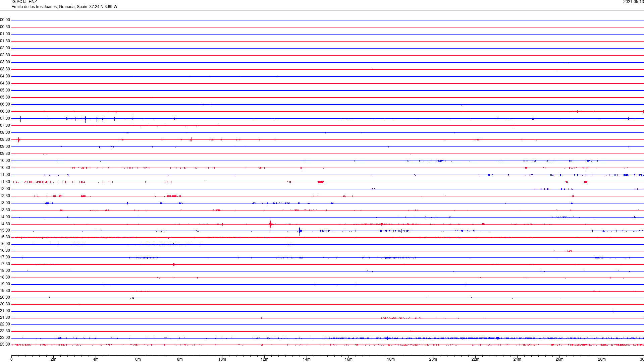Click the 12m tick on the time axis
Viewport: 644px width, 362px height.
(x=264, y=359)
